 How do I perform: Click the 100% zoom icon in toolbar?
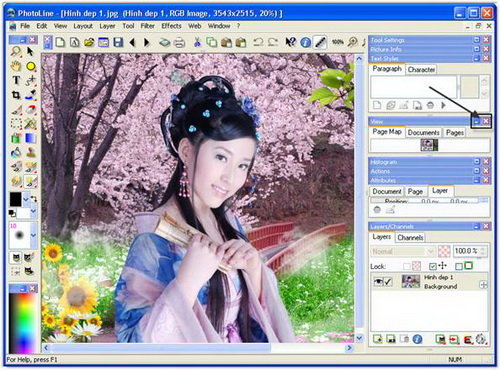(337, 42)
